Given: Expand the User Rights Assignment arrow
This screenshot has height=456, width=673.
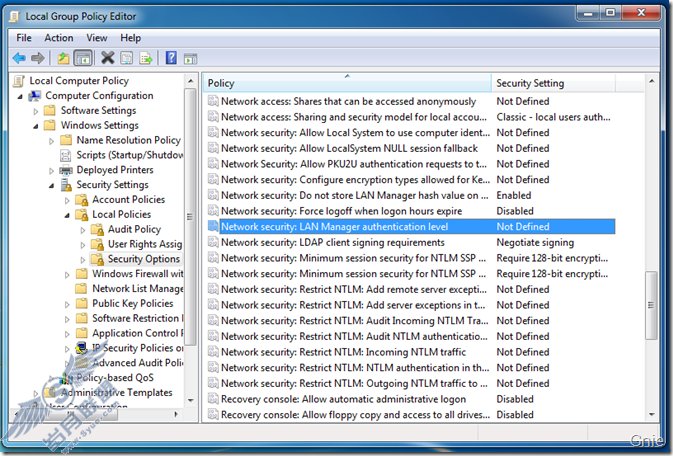Looking at the screenshot, I should tap(83, 245).
